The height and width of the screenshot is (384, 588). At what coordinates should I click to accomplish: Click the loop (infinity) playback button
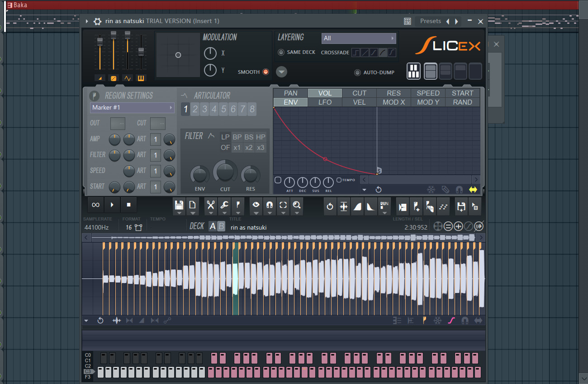(x=95, y=205)
